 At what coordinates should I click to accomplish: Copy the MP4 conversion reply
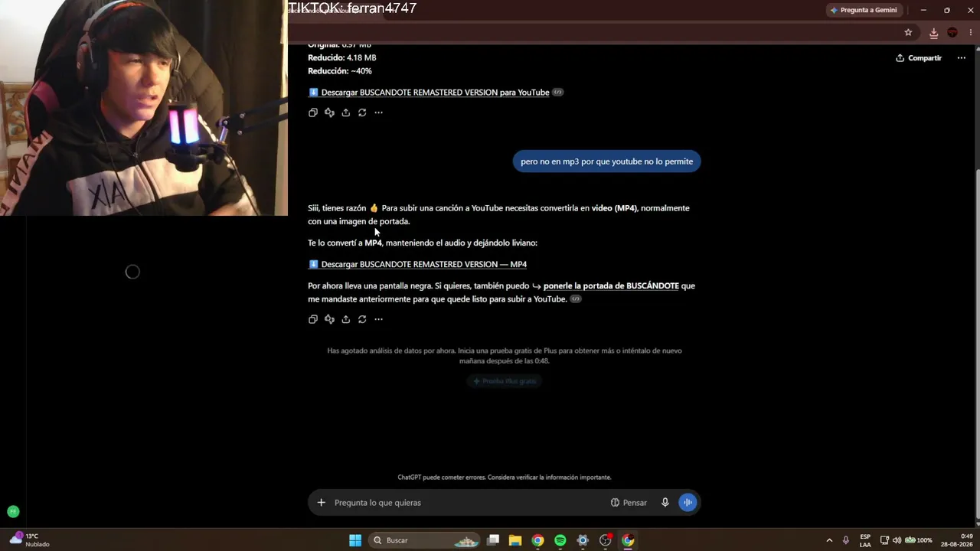313,319
